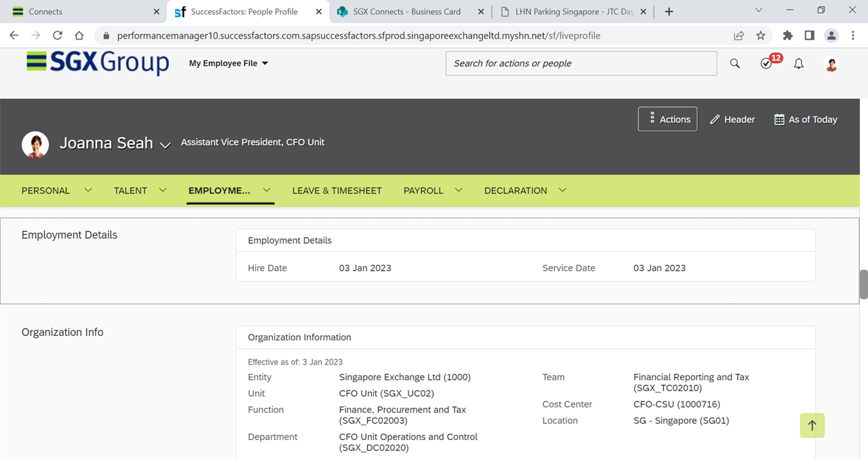The width and height of the screenshot is (868, 459).
Task: Open the Chrome profile avatar
Action: coord(831,35)
